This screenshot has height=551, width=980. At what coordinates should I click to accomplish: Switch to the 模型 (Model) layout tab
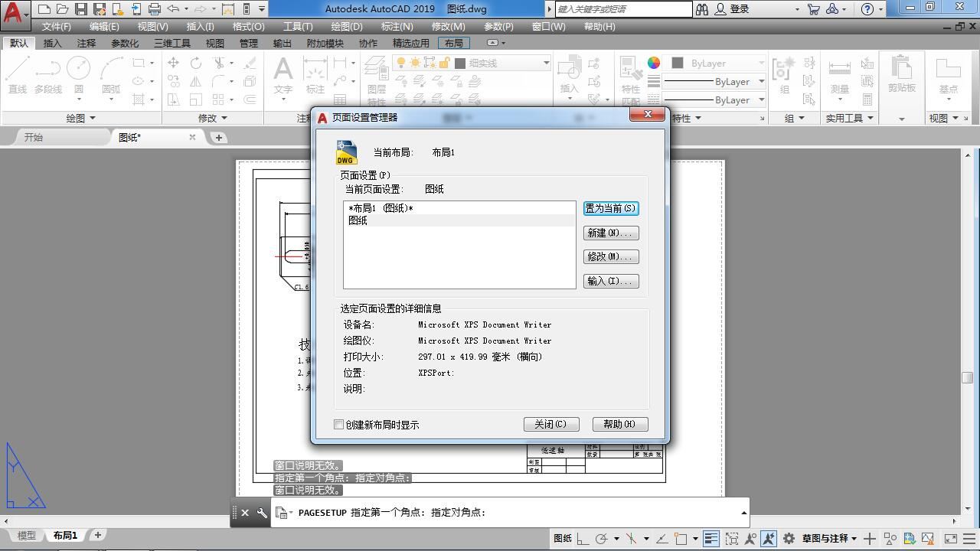coord(26,536)
